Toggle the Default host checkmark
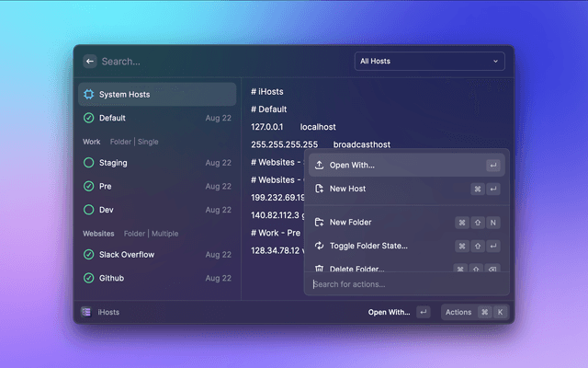588x368 pixels. pyautogui.click(x=88, y=118)
